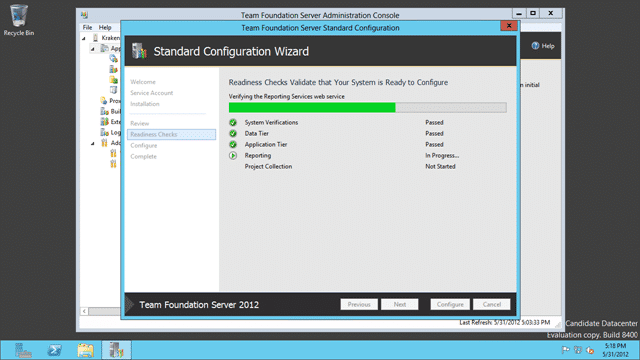
Task: Cancel the configuration wizard
Action: 491,304
